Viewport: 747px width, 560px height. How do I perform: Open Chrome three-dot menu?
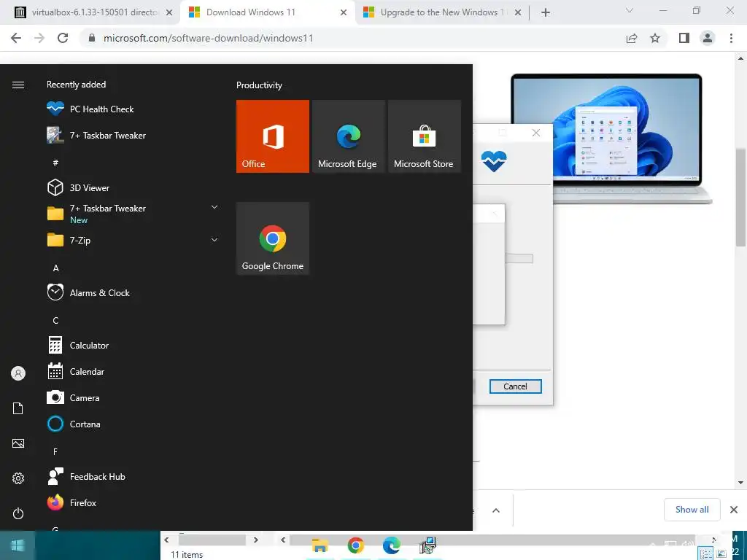click(x=731, y=38)
